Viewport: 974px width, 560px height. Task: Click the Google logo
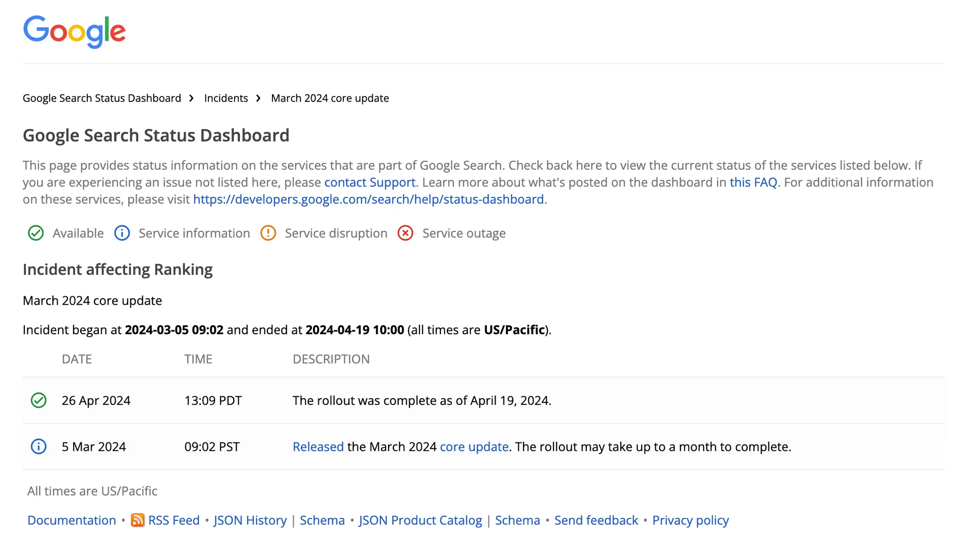tap(74, 31)
